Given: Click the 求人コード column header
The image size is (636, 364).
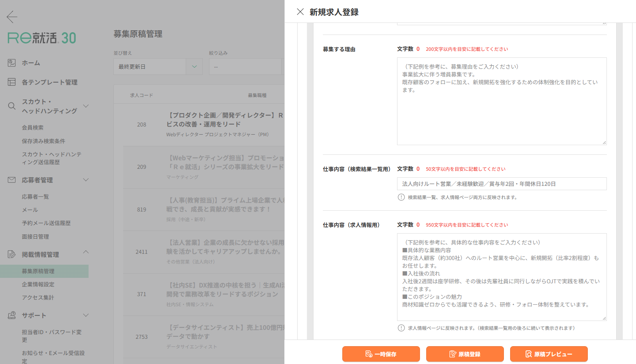Looking at the screenshot, I should [x=141, y=95].
